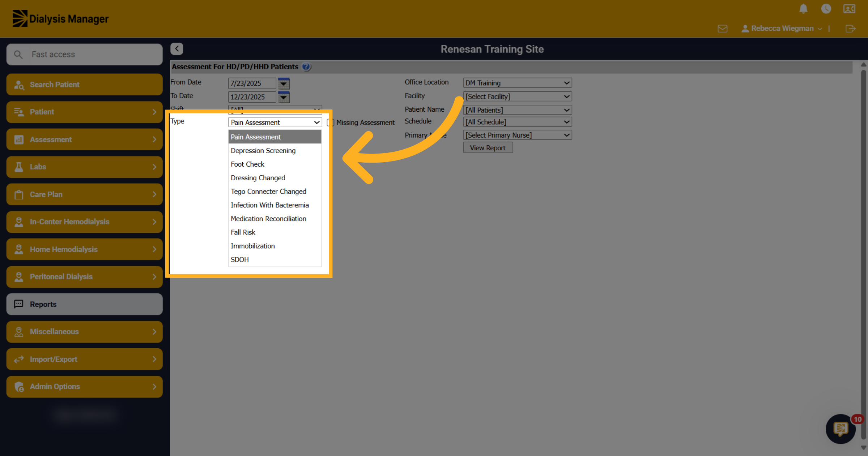Open Search Patient in sidebar
The height and width of the screenshot is (456, 868).
[x=84, y=85]
